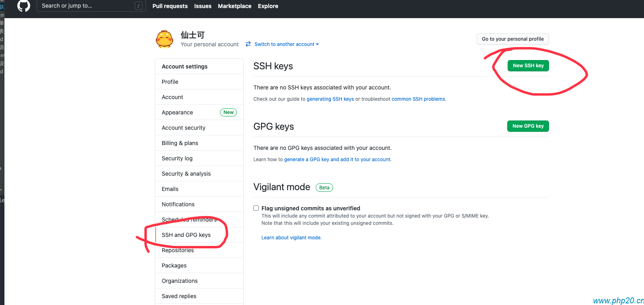The image size is (644, 305).
Task: Click the user avatar chick image
Action: point(165,39)
